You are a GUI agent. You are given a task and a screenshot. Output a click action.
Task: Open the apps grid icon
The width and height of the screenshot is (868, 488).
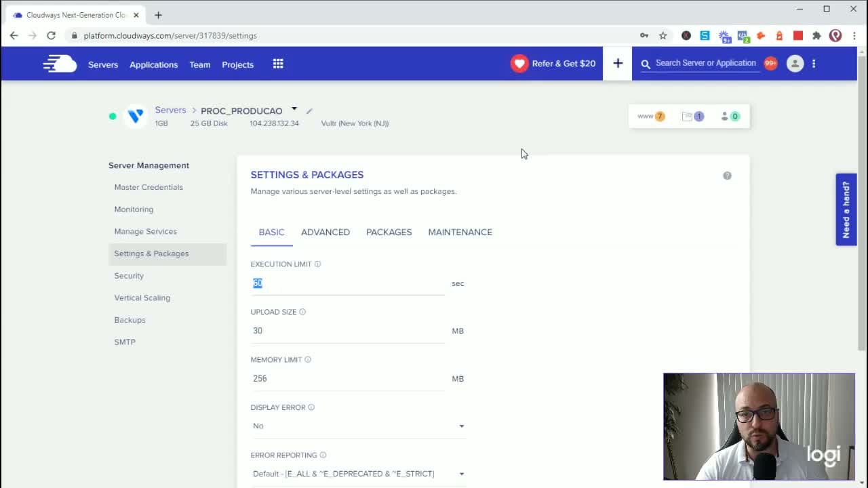pos(278,64)
